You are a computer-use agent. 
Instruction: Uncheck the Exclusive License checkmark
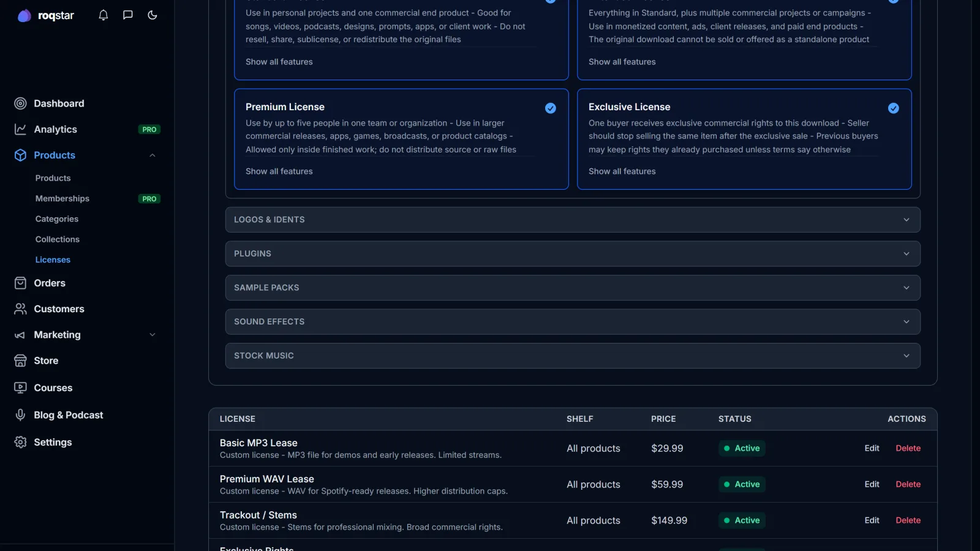[894, 108]
